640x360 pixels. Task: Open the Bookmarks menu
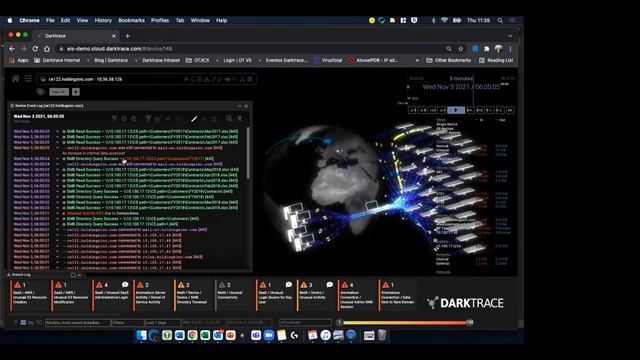click(x=131, y=20)
